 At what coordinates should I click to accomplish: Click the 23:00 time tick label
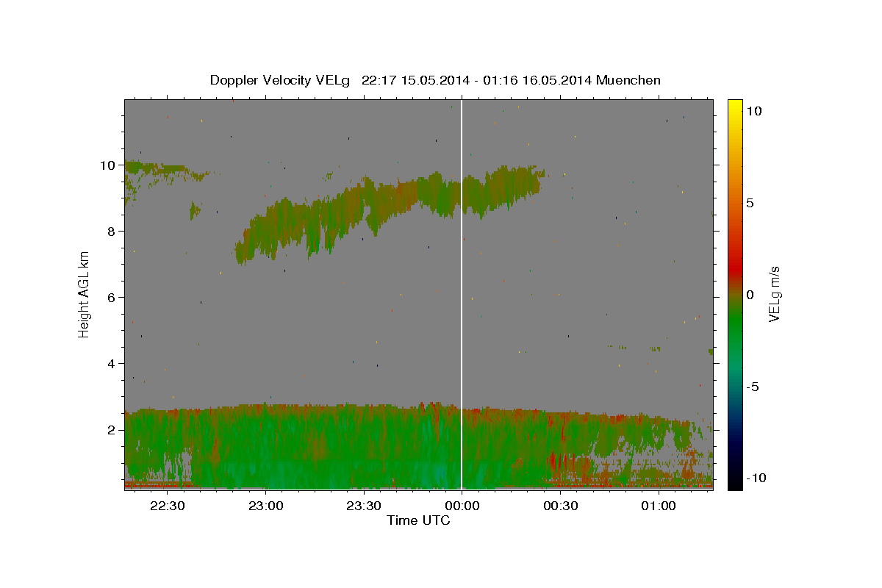click(265, 506)
